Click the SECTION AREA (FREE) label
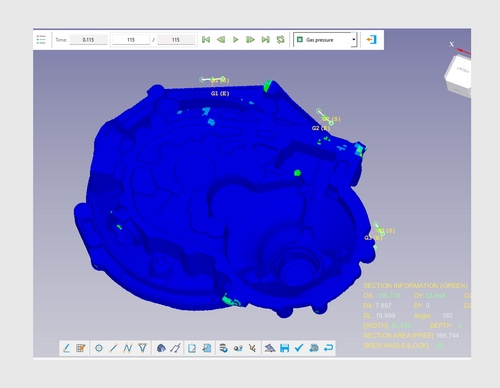500x388 pixels. tap(398, 335)
